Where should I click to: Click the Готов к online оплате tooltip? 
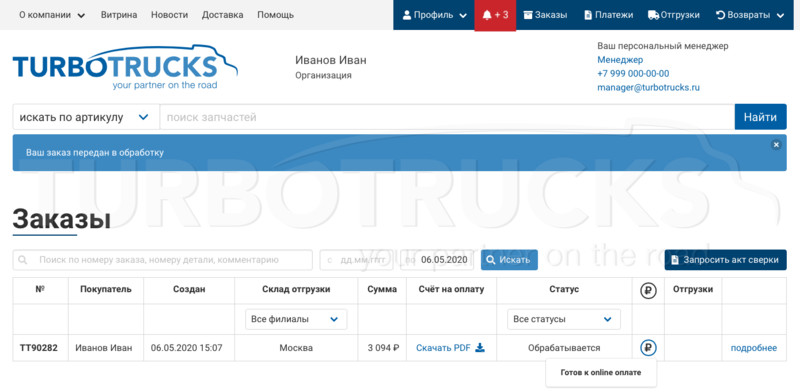[x=601, y=373]
